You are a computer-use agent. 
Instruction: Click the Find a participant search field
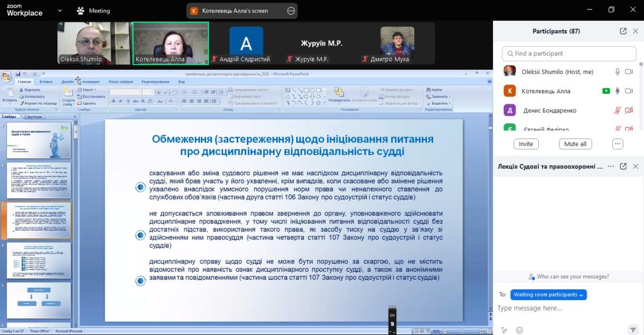click(x=569, y=54)
